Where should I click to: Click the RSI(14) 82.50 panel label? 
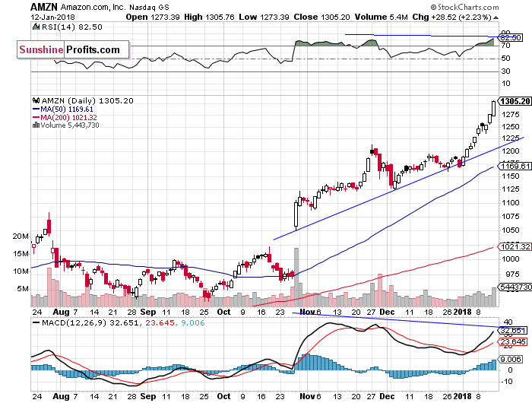(71, 27)
